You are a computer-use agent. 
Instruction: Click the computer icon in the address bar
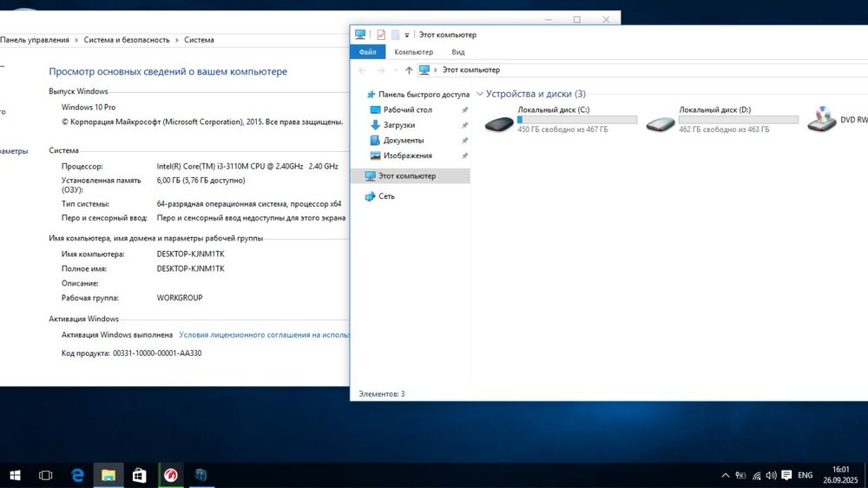424,69
